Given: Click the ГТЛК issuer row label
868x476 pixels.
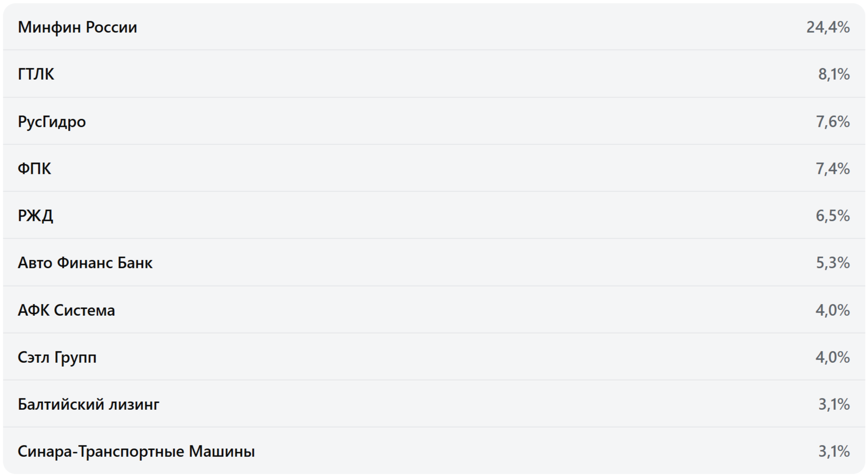Looking at the screenshot, I should [36, 74].
